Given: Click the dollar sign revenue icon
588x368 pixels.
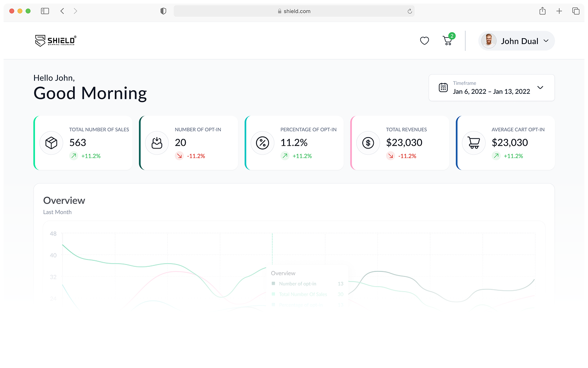Looking at the screenshot, I should point(368,143).
